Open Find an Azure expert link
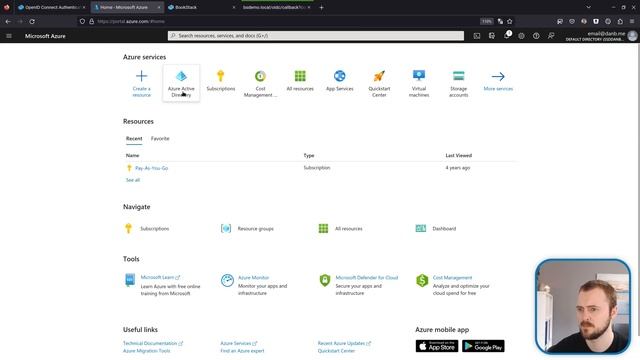 [x=242, y=351]
